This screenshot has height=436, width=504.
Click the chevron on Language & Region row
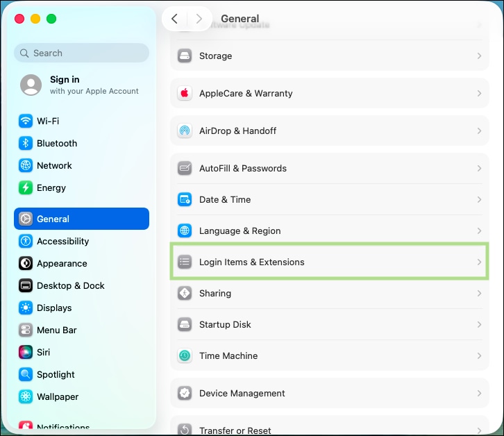pyautogui.click(x=479, y=230)
